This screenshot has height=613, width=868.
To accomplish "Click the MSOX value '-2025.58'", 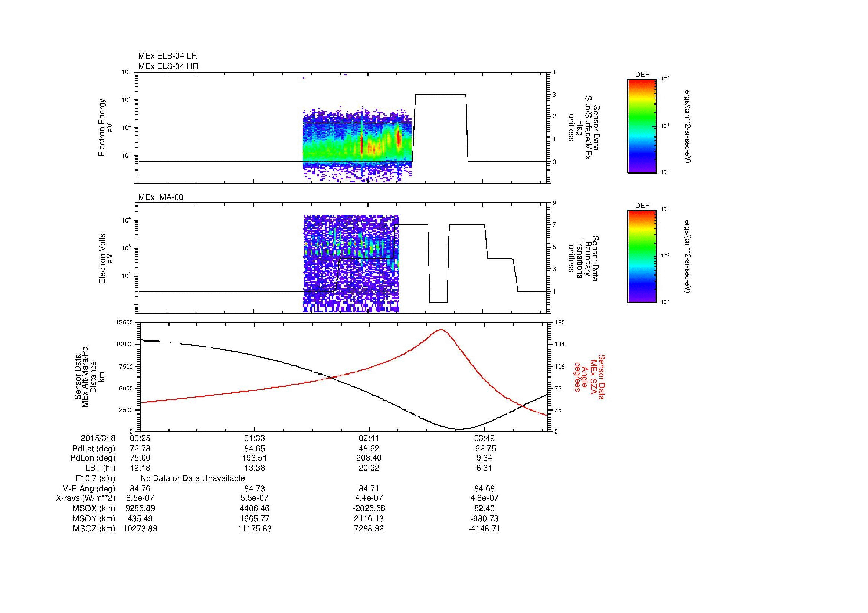I will point(369,508).
